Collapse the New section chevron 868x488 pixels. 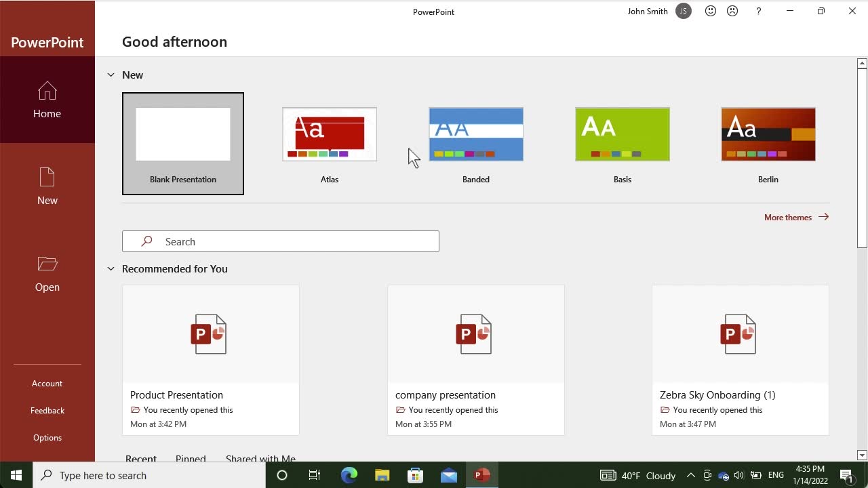tap(111, 75)
